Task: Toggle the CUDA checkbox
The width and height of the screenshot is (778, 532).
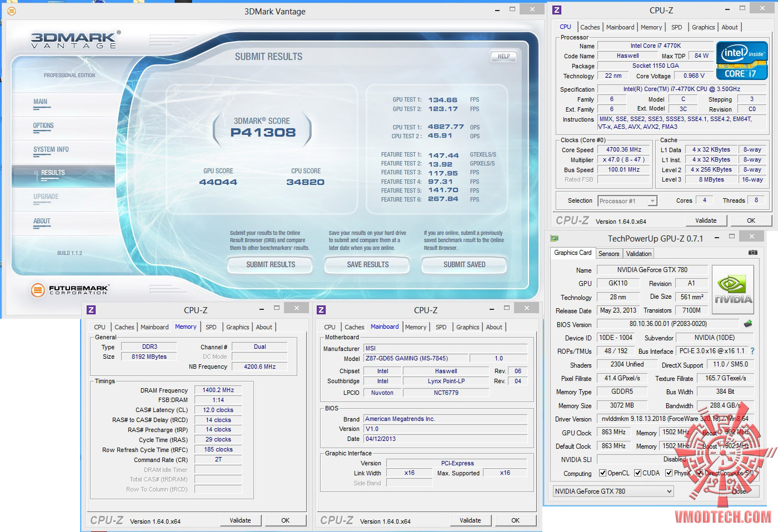Action: (638, 473)
